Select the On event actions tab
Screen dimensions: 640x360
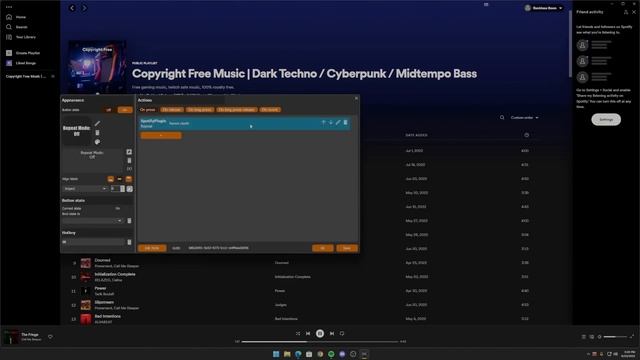(x=270, y=110)
